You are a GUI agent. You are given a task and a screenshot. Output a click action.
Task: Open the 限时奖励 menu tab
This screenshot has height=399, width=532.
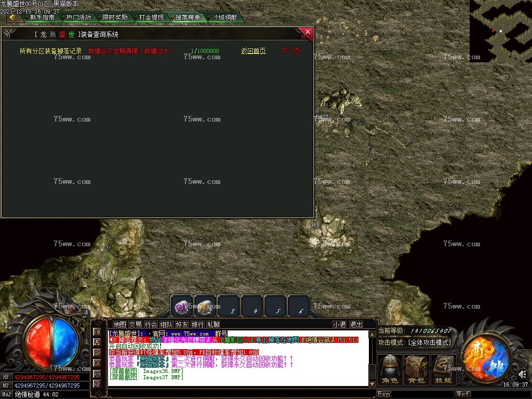pos(115,18)
